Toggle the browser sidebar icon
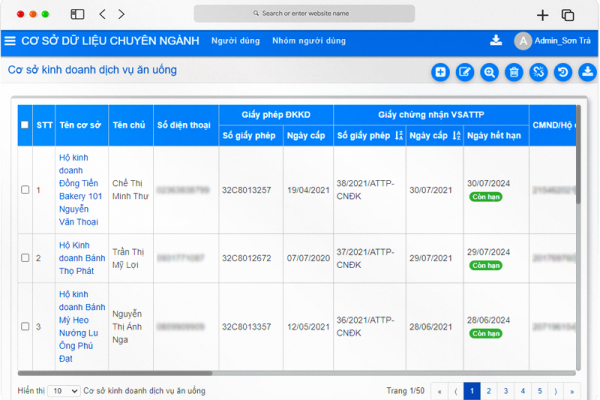Viewport: 600px width, 400px height. tap(77, 14)
